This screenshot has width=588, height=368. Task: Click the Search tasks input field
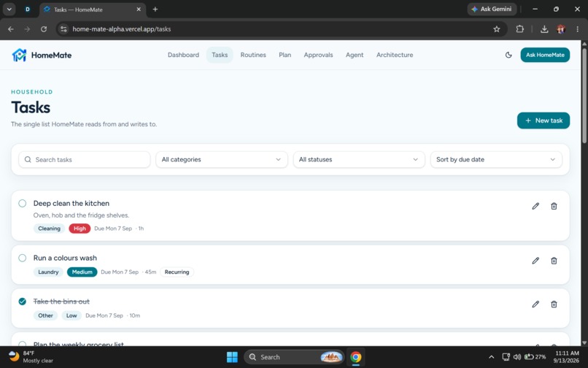(x=85, y=160)
